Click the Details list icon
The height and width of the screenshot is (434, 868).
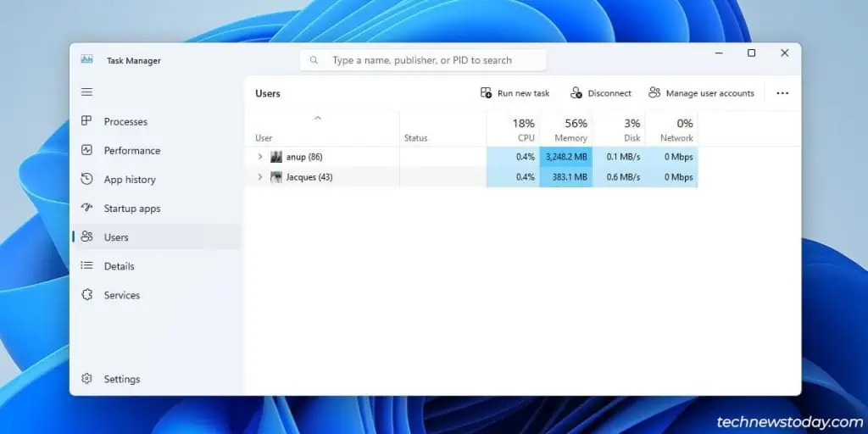coord(86,265)
